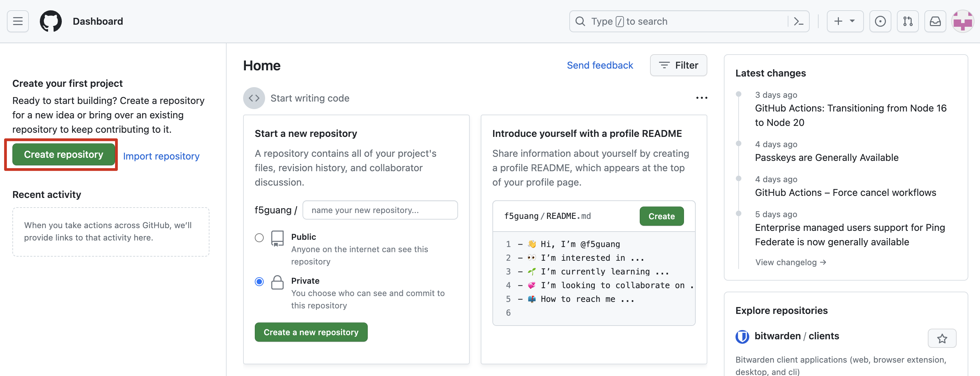The height and width of the screenshot is (376, 980).
Task: Click the 'Latest changes' heading
Action: (771, 73)
